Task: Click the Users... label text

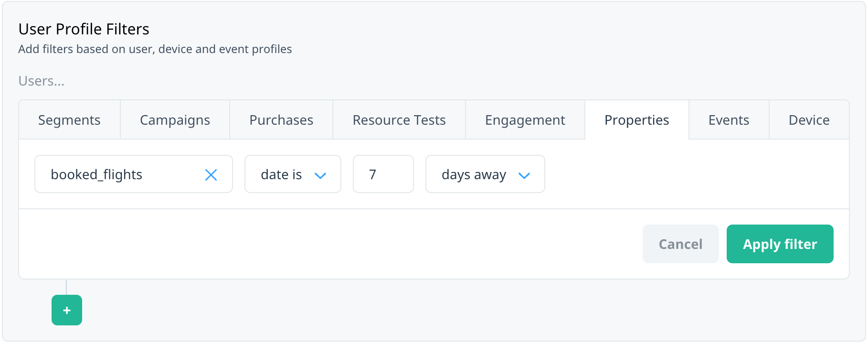Action: pos(42,81)
